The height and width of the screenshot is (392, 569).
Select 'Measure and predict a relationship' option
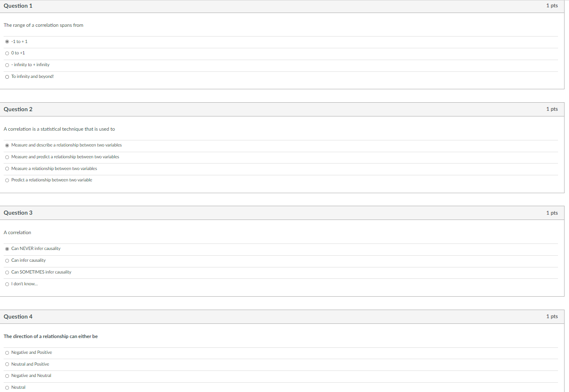pos(7,157)
